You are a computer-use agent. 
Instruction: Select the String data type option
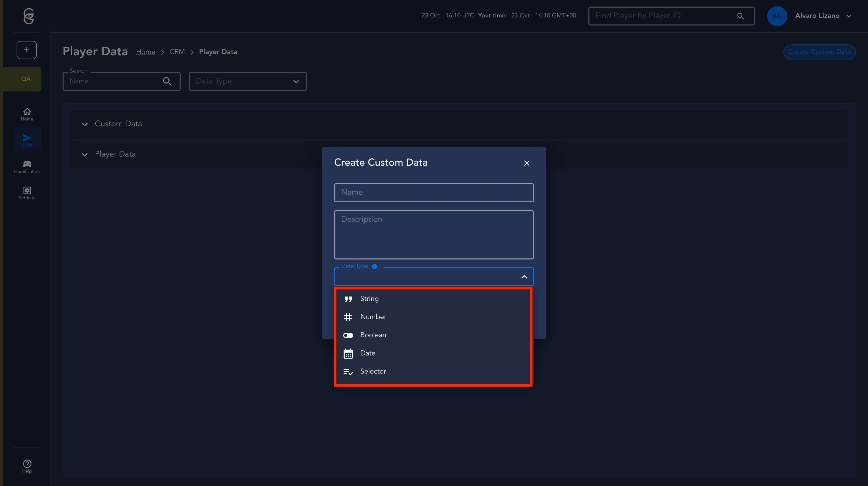[369, 299]
